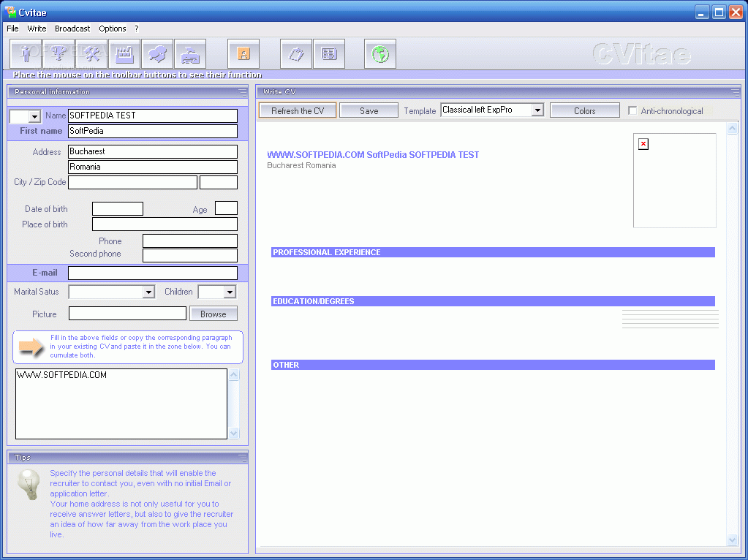Click the crossed tools toolbar icon

[x=91, y=54]
